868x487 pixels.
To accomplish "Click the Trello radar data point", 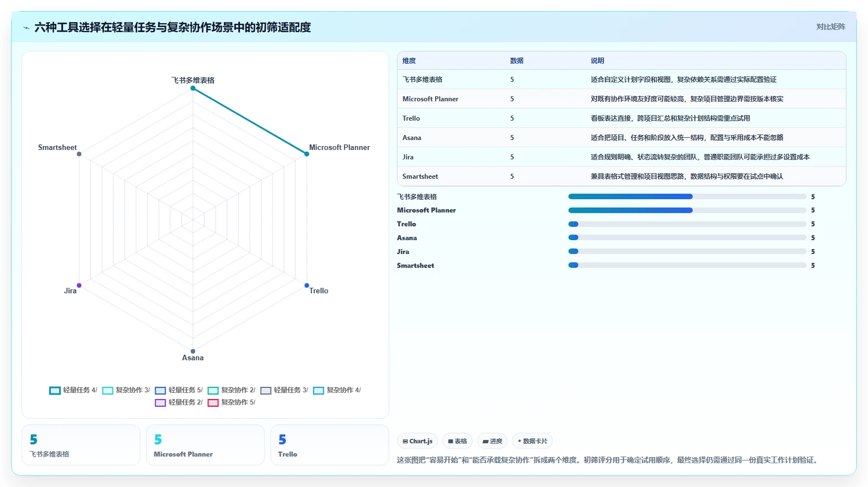I will coord(307,286).
